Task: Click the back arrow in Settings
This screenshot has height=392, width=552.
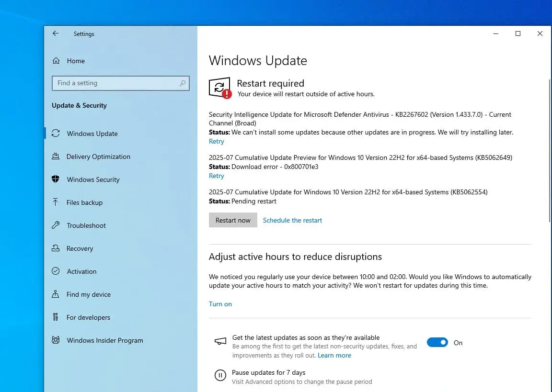Action: (55, 34)
